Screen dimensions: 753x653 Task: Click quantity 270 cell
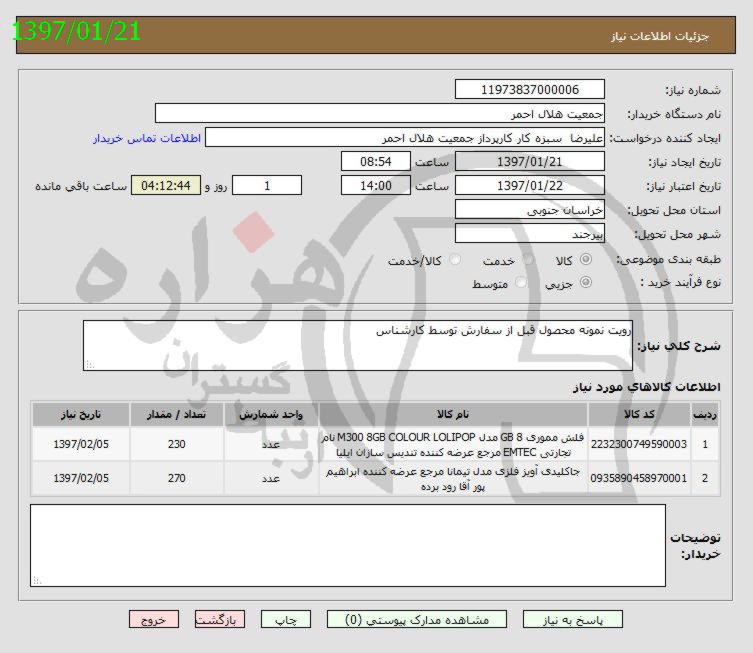[177, 478]
